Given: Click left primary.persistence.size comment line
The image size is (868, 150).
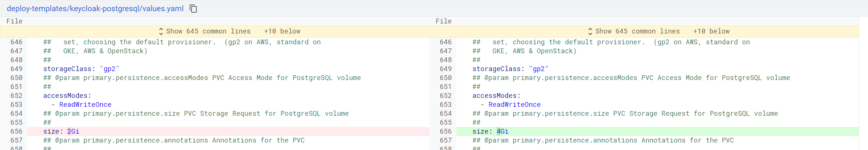Looking at the screenshot, I should pos(196,114).
